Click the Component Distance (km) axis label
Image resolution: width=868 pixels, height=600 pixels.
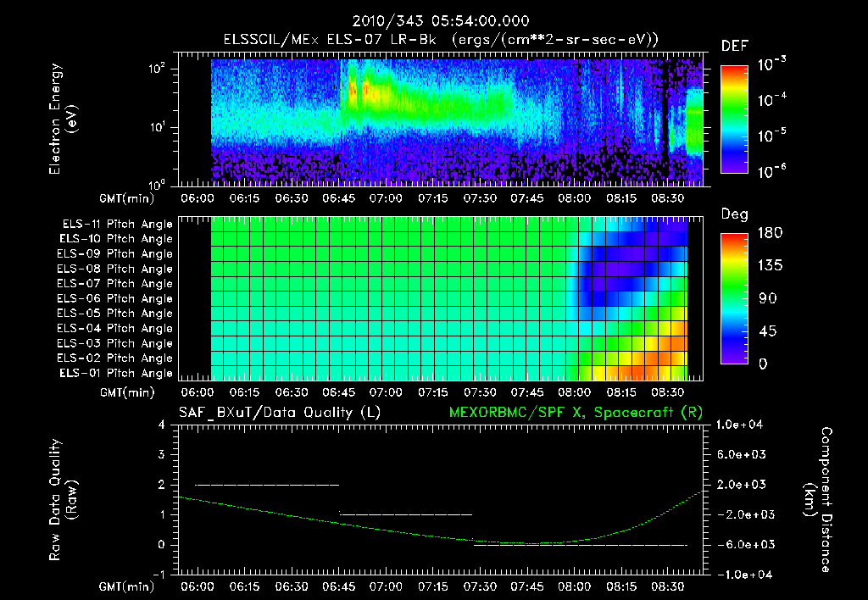click(818, 500)
